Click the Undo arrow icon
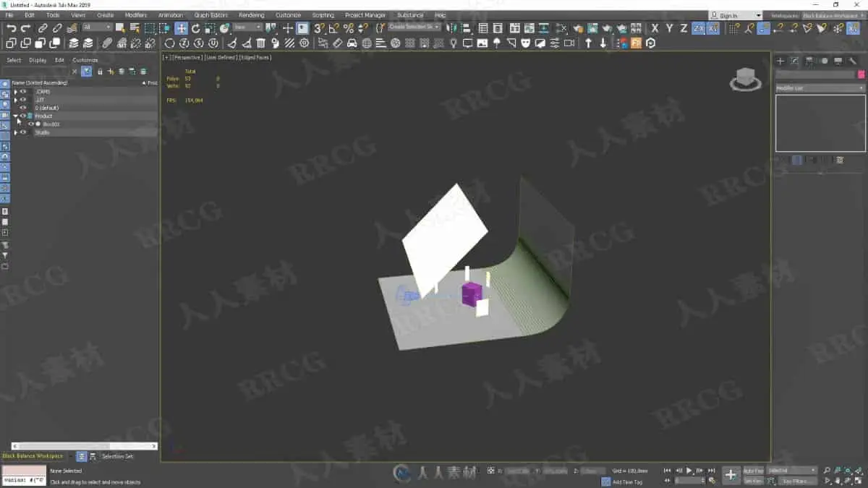The height and width of the screenshot is (488, 868). click(12, 28)
